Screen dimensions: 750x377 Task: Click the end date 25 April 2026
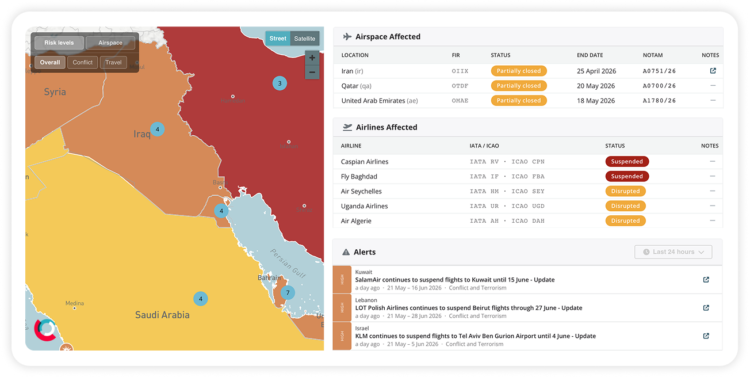pyautogui.click(x=596, y=71)
